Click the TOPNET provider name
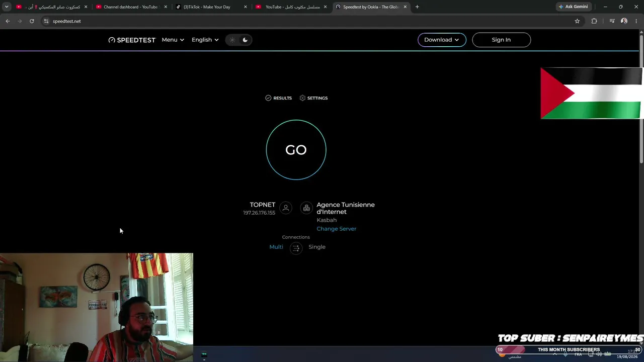Screen dimensions: 644x362 pos(263,205)
